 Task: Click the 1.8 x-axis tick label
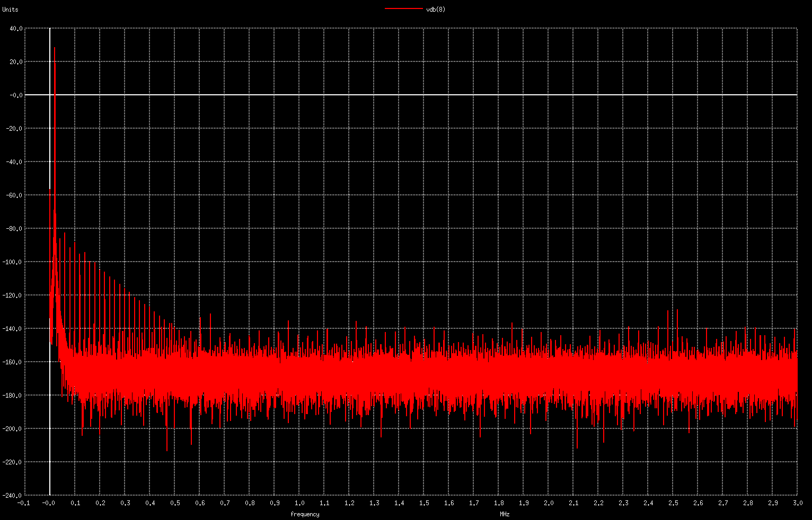click(499, 503)
